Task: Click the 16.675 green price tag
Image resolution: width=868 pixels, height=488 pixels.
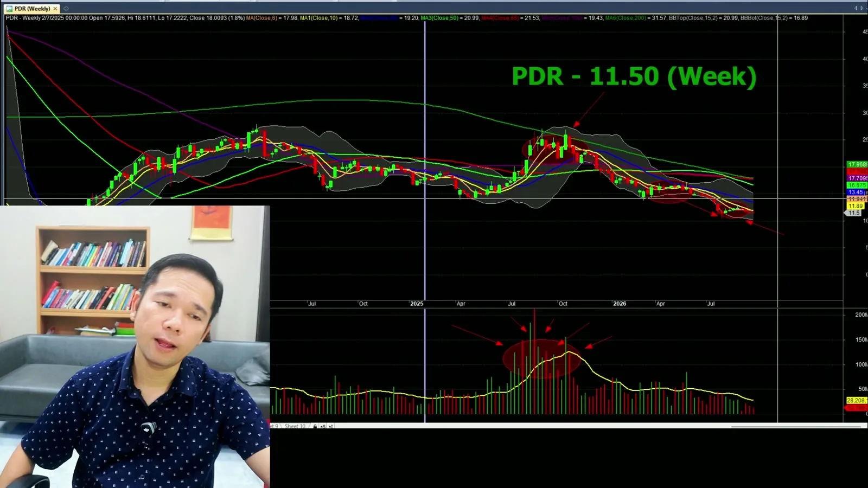Action: click(x=857, y=185)
